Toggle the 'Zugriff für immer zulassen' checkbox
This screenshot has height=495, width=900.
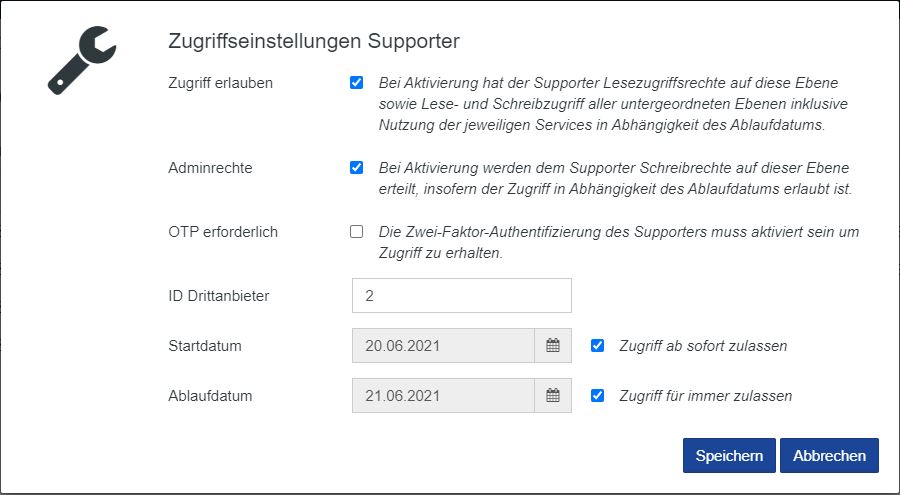coord(598,396)
